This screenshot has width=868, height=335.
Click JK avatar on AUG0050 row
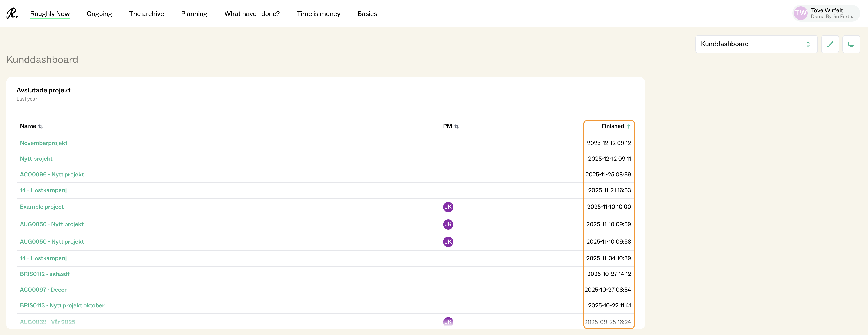[x=448, y=242]
